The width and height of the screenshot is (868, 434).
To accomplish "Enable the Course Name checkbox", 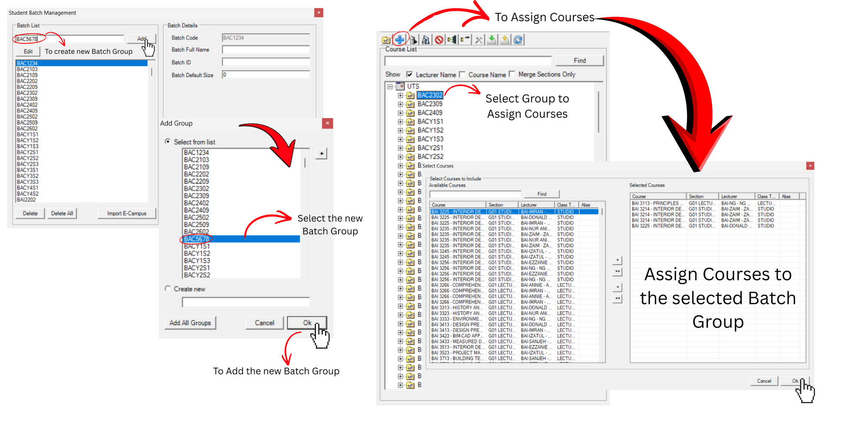I will 462,75.
